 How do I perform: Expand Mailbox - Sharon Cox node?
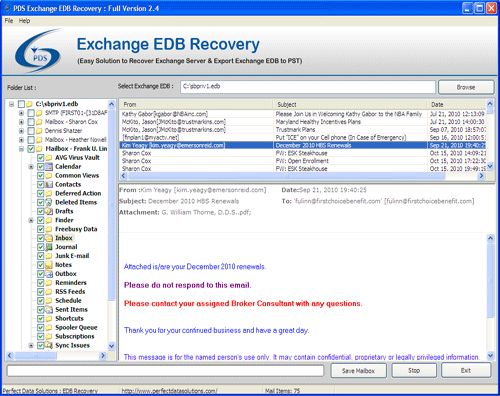[21, 122]
